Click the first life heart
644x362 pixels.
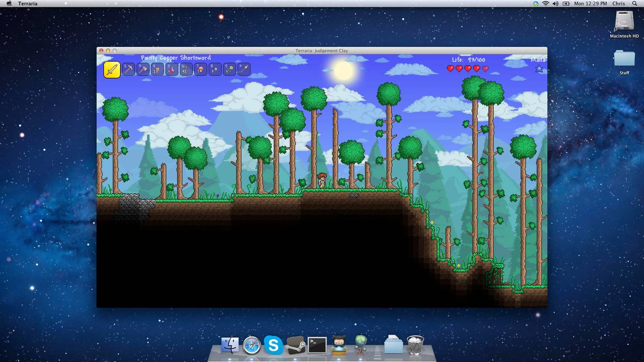pyautogui.click(x=450, y=68)
